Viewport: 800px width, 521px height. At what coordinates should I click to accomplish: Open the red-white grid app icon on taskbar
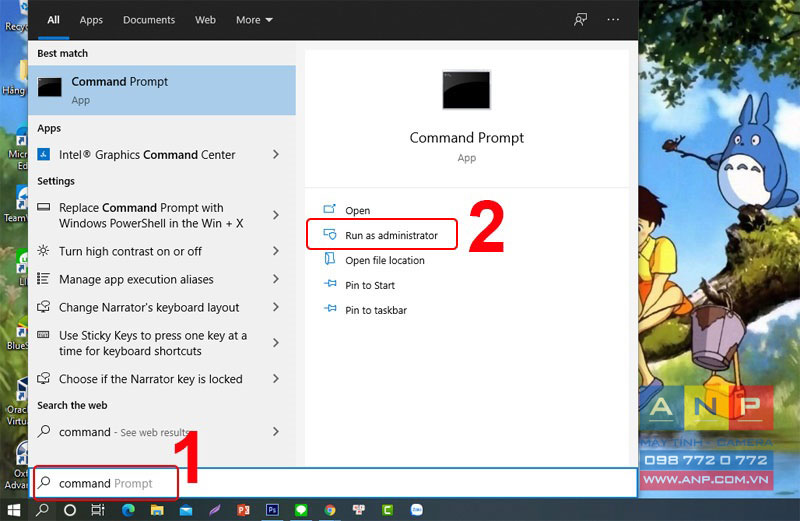click(x=359, y=510)
